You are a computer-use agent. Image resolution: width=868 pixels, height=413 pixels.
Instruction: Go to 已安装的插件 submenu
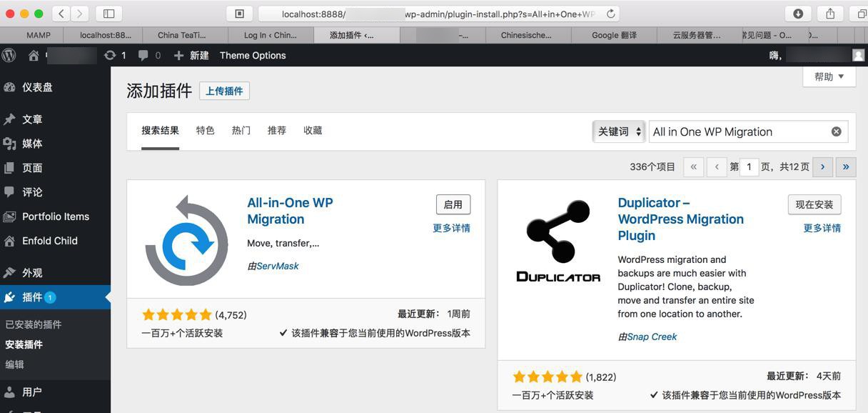(34, 324)
